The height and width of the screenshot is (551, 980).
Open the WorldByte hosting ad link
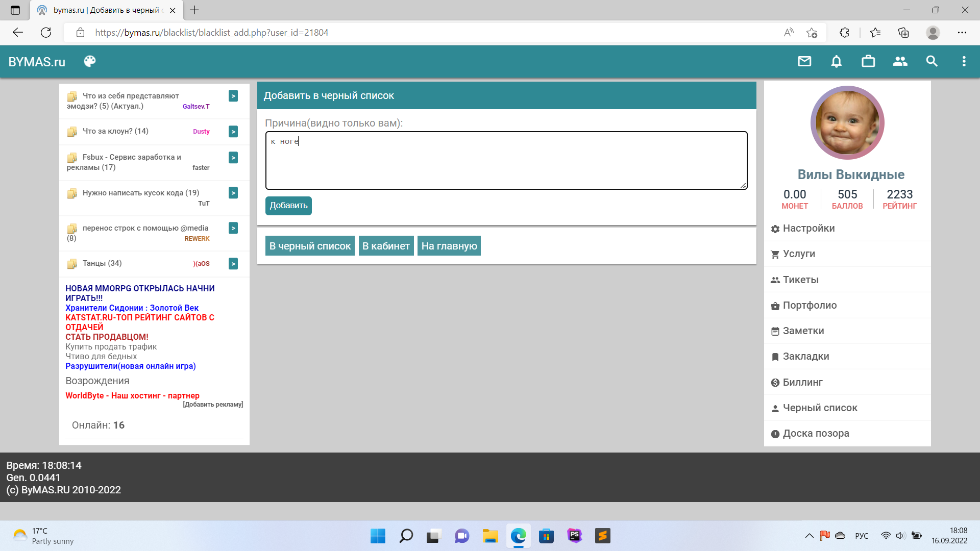tap(132, 395)
